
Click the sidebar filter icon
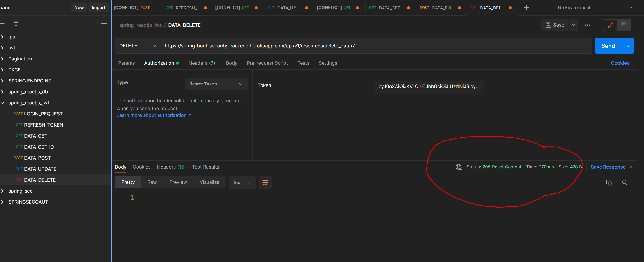coord(16,24)
